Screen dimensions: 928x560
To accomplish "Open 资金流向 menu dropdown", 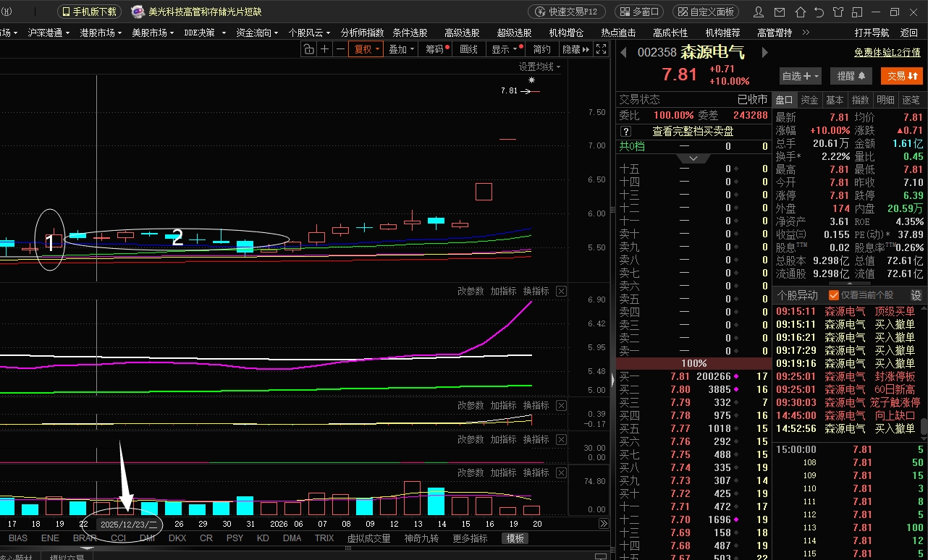I will [257, 33].
